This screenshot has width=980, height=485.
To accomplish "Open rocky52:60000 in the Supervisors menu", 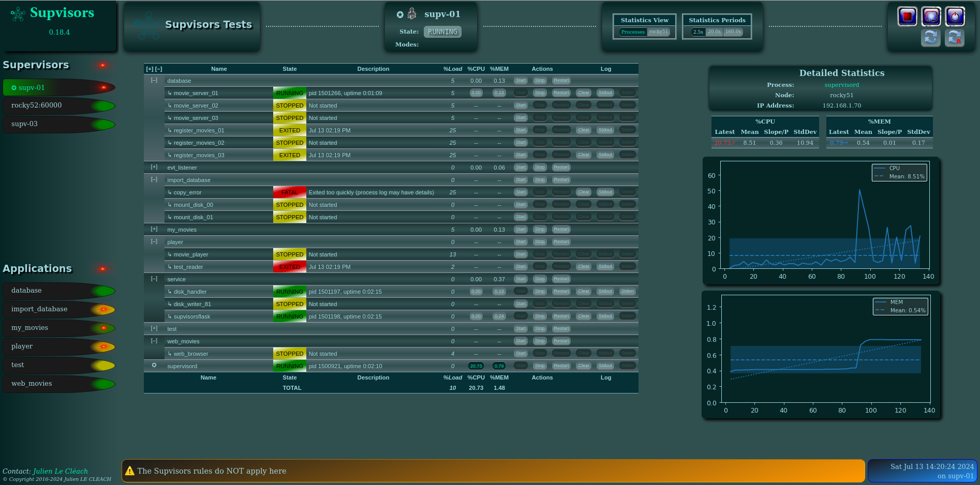I will [58, 106].
